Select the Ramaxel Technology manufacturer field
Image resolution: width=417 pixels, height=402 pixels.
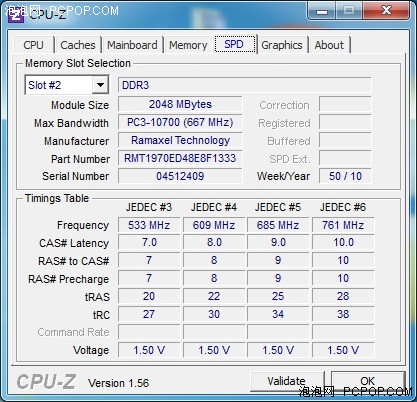pyautogui.click(x=180, y=140)
